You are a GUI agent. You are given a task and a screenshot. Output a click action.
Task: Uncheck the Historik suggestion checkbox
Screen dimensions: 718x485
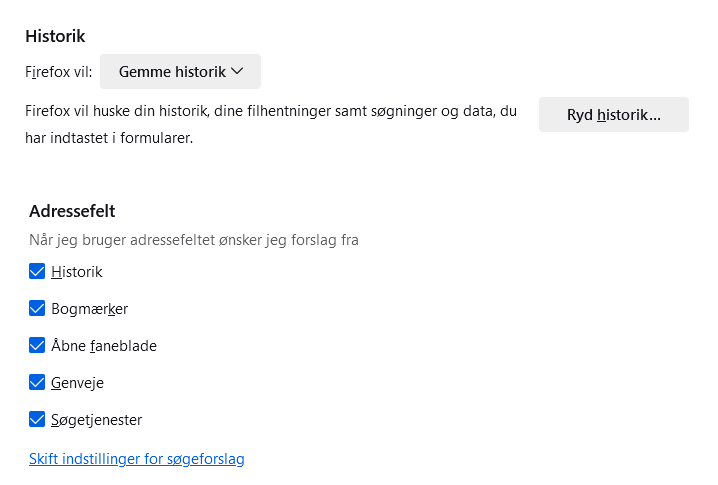pyautogui.click(x=37, y=271)
